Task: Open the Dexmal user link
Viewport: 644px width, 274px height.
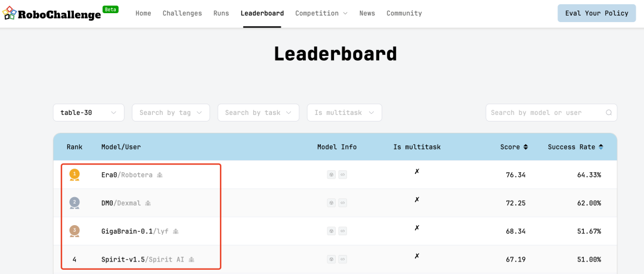Action: (128, 203)
